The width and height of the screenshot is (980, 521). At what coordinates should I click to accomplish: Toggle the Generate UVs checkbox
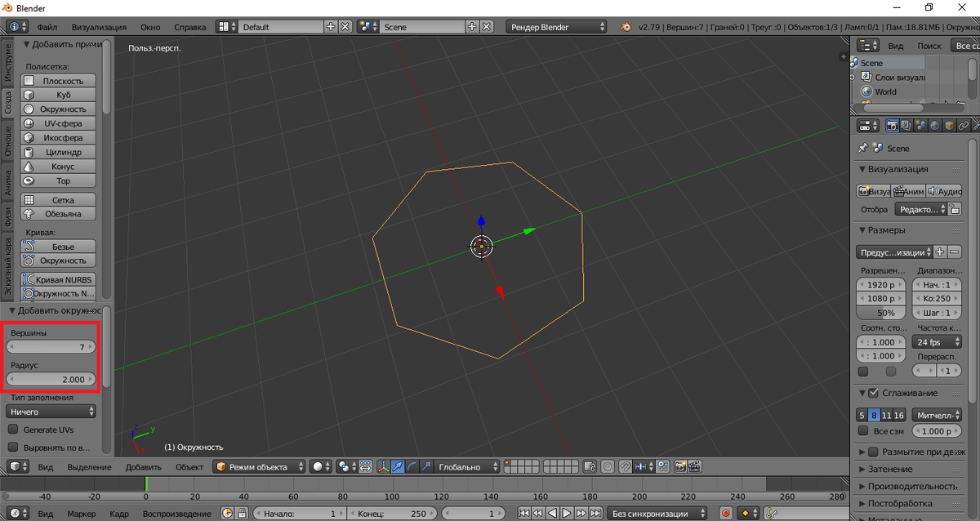(13, 430)
